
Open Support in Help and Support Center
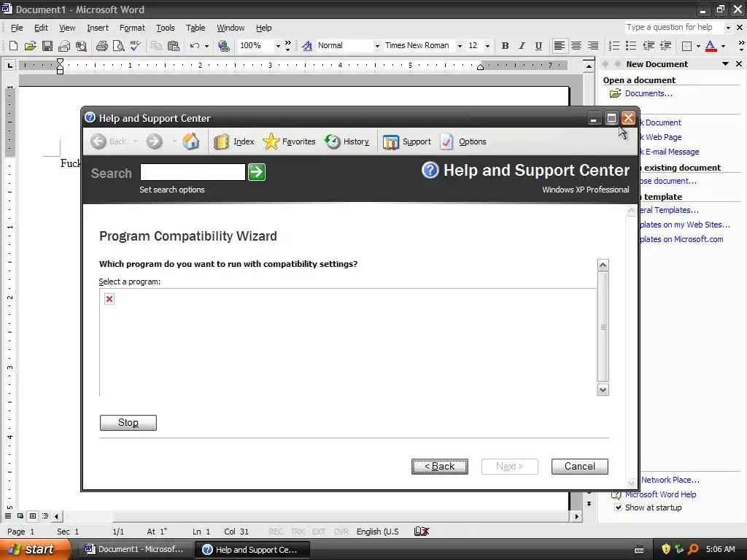[x=407, y=141]
